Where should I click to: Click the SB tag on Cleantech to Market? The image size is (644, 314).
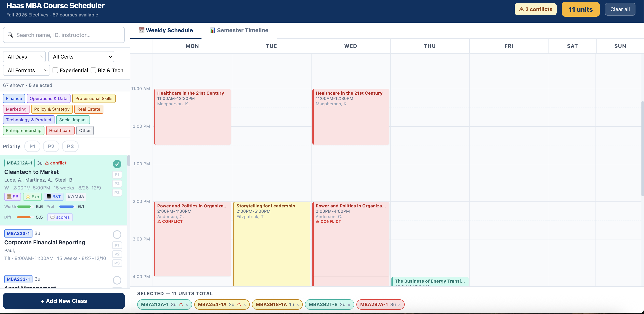point(13,197)
